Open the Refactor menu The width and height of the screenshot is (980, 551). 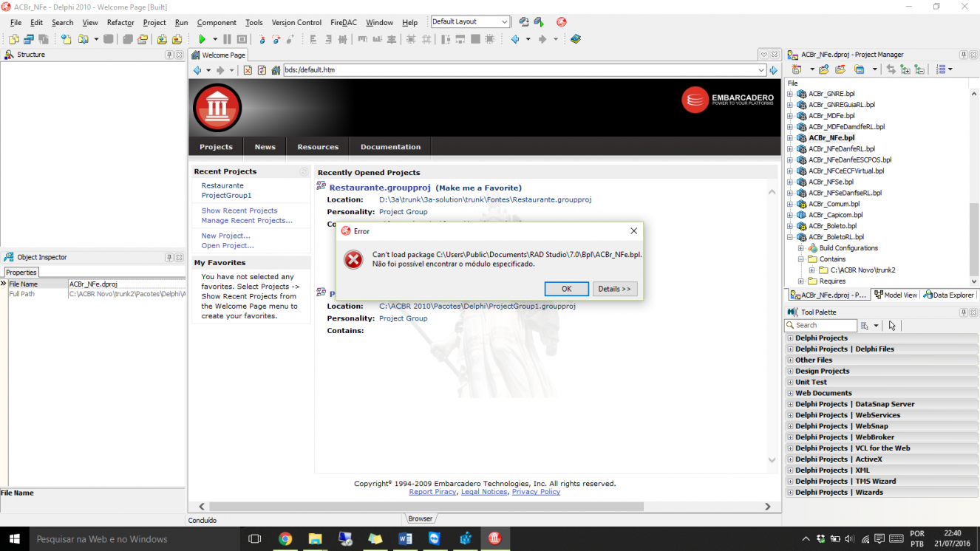(120, 22)
